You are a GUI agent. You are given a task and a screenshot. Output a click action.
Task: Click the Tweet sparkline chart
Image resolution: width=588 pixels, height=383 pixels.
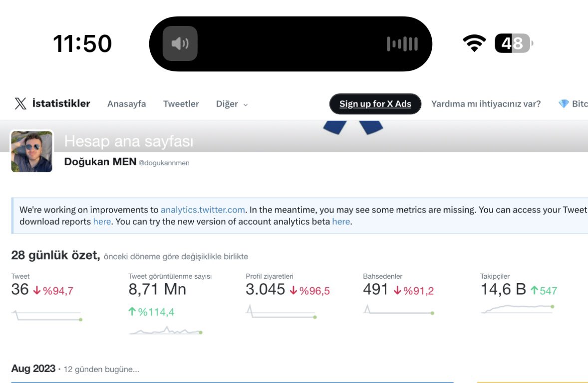coord(47,316)
